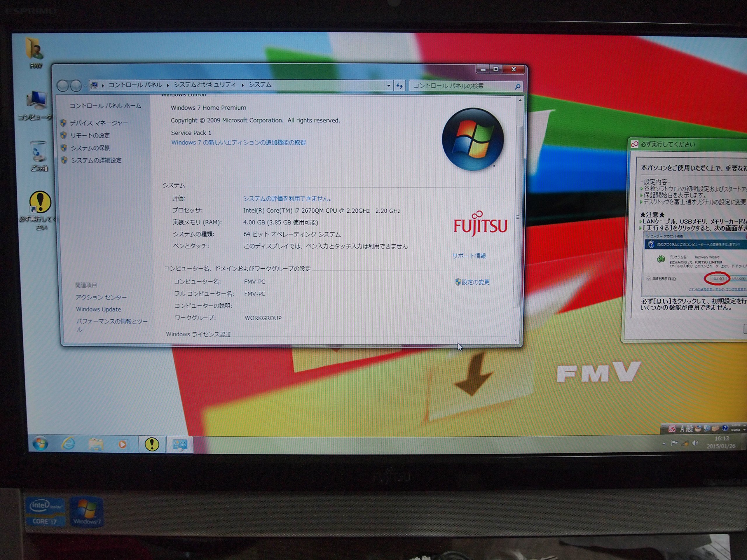Open the 必ず実行してください desktop shortcut

click(39, 211)
